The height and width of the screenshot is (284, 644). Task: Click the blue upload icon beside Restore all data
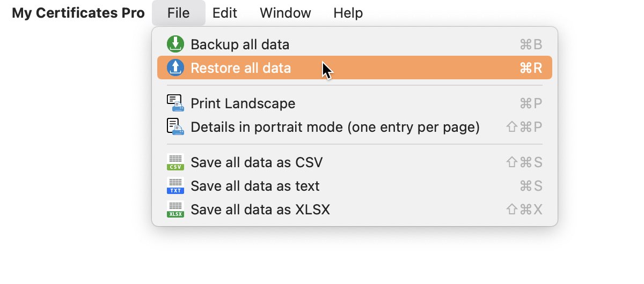(175, 68)
